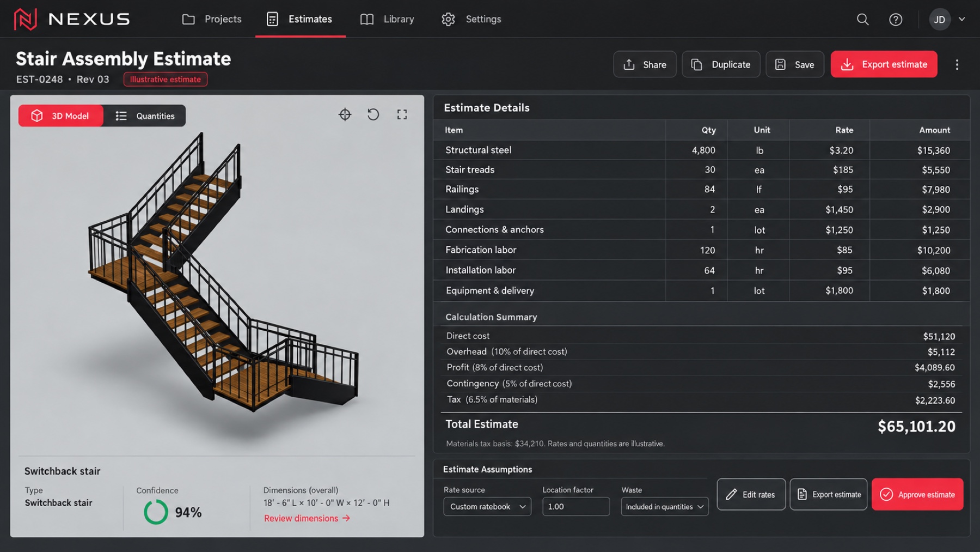
Task: Click the Total Estimate value $65,101.20
Action: (x=916, y=426)
